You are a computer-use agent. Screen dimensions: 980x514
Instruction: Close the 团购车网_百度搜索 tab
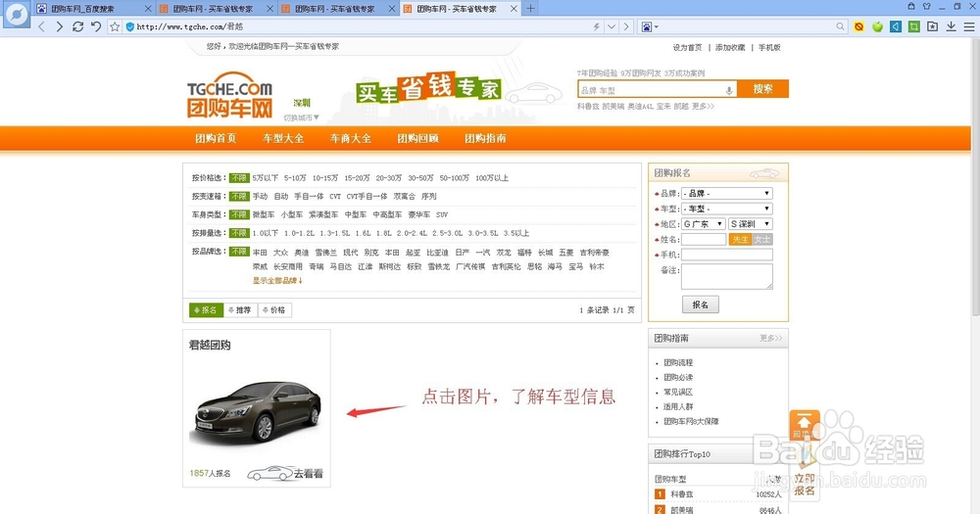click(x=148, y=9)
